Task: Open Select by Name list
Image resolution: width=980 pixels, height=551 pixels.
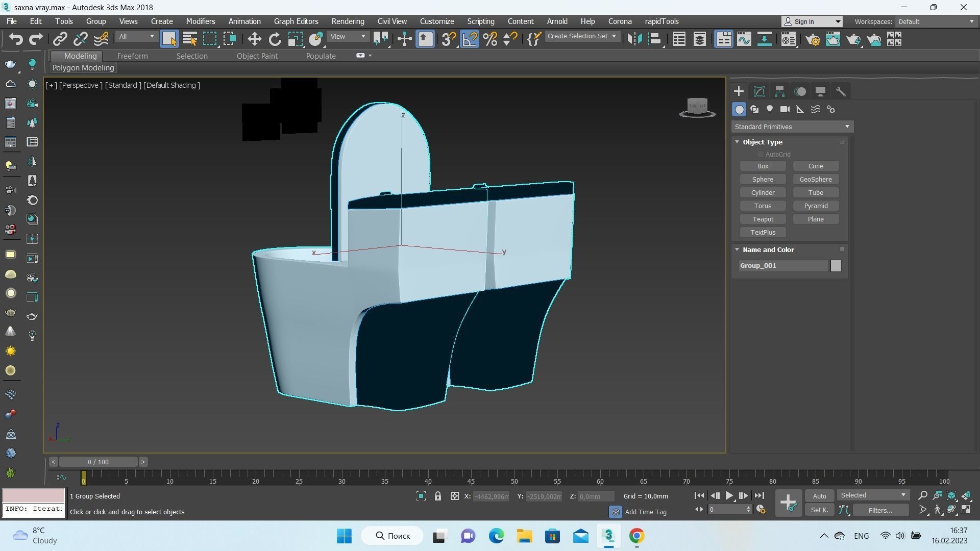Action: pos(189,39)
